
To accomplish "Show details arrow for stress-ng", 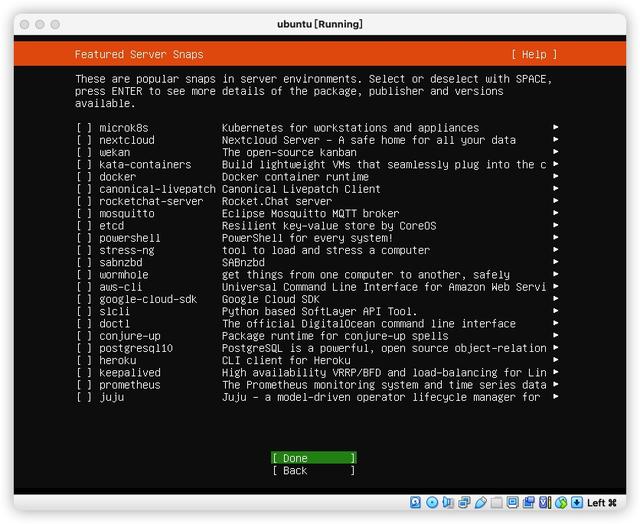I will (556, 250).
